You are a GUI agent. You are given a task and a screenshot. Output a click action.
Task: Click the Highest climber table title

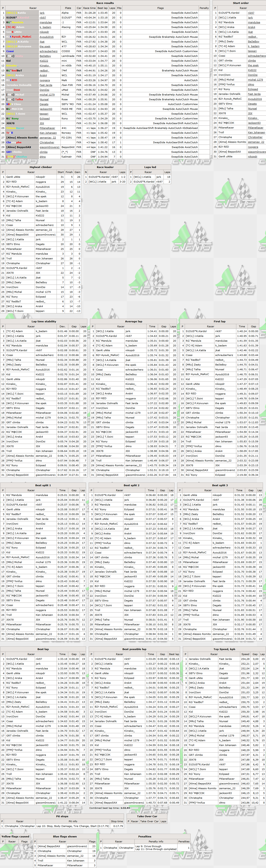click(40, 167)
